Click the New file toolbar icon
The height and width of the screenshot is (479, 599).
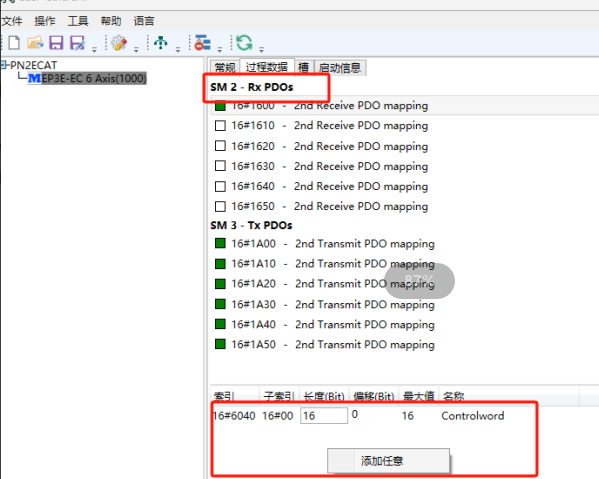click(x=14, y=42)
